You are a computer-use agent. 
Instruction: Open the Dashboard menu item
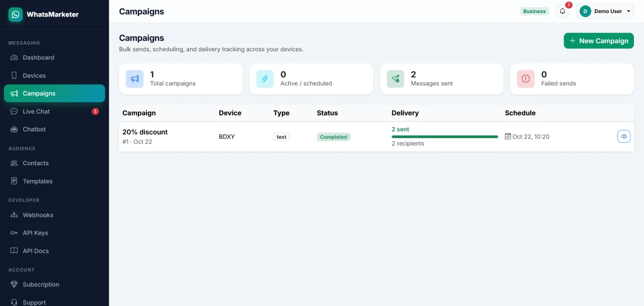coord(54,58)
